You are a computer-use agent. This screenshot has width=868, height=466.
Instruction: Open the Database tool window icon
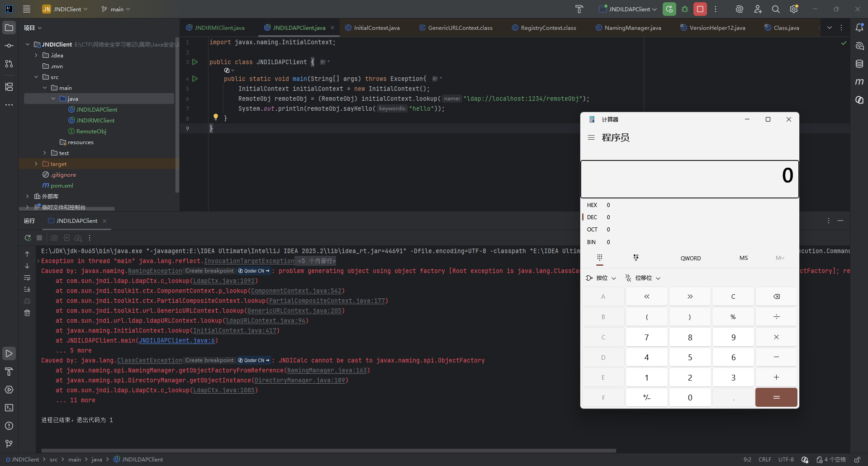[x=859, y=64]
